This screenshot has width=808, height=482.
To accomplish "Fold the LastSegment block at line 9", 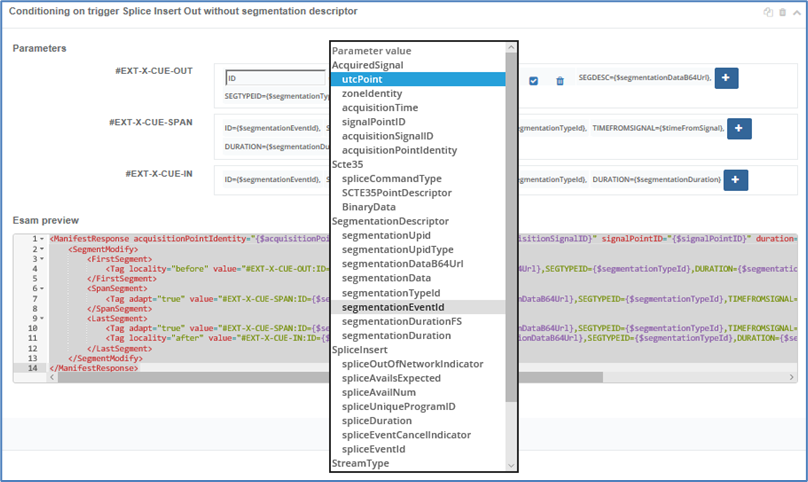I will tap(42, 318).
